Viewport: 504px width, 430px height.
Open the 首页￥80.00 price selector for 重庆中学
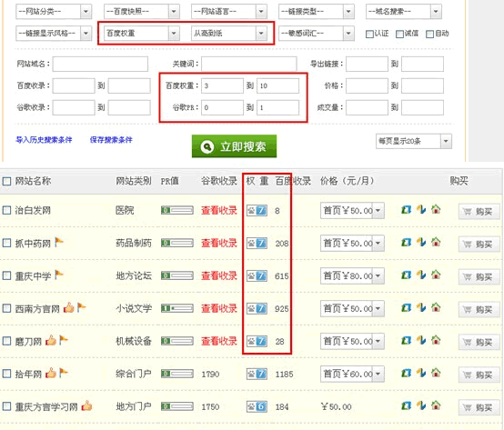pyautogui.click(x=352, y=275)
